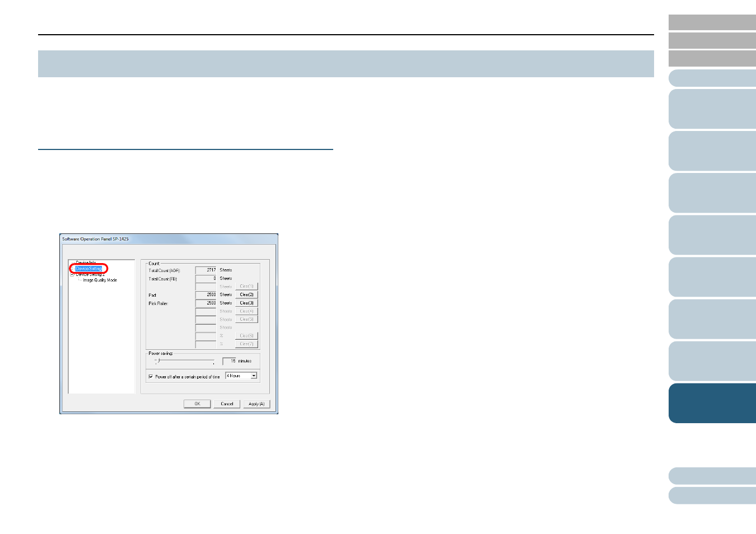
Task: Click the Power saving slider handle
Action: tap(159, 361)
